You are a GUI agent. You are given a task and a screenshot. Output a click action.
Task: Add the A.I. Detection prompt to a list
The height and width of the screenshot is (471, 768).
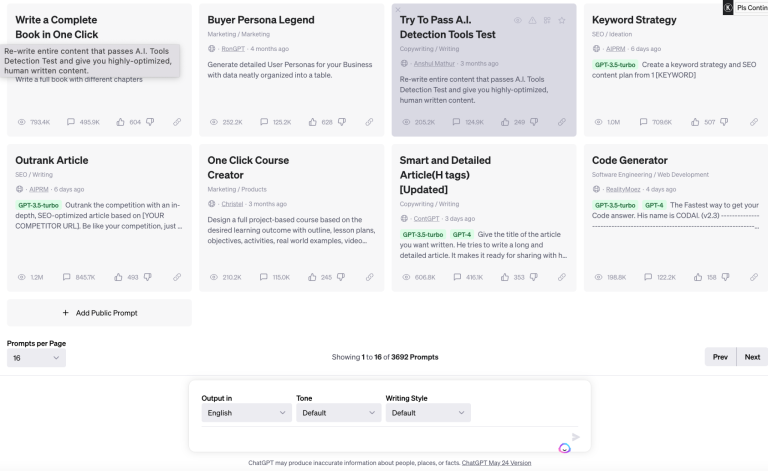546,20
